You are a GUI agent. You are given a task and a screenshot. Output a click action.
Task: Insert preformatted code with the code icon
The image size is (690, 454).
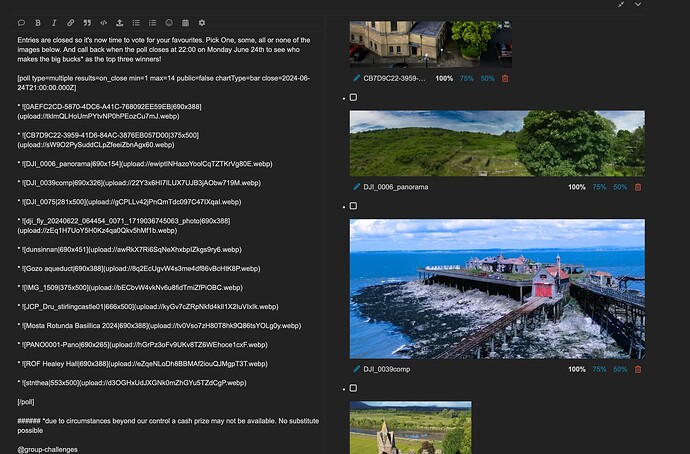pos(103,23)
